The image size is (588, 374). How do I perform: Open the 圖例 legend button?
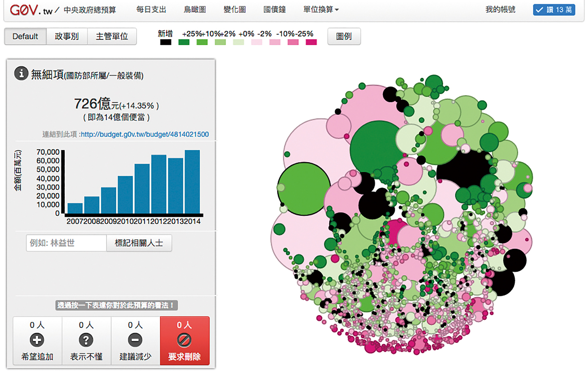click(344, 36)
